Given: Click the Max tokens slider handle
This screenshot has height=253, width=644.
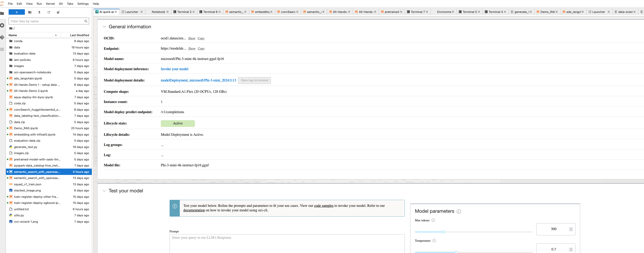Looking at the screenshot, I should click(x=443, y=232).
